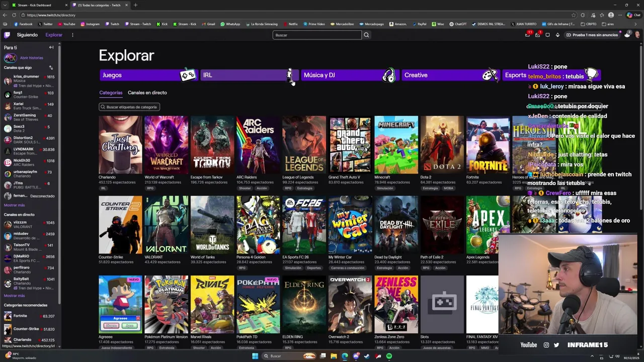Click the search magnifier button
Screen dimensions: 644x362
pyautogui.click(x=366, y=35)
